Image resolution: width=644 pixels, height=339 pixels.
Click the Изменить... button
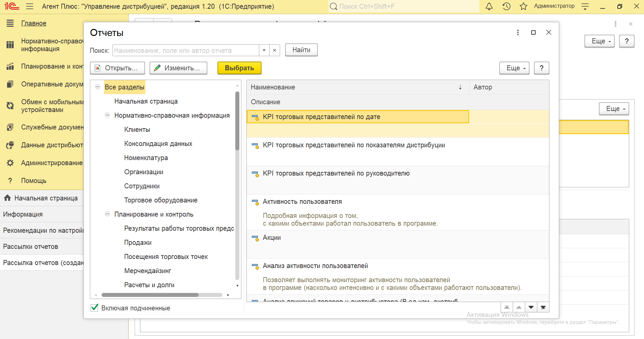178,68
